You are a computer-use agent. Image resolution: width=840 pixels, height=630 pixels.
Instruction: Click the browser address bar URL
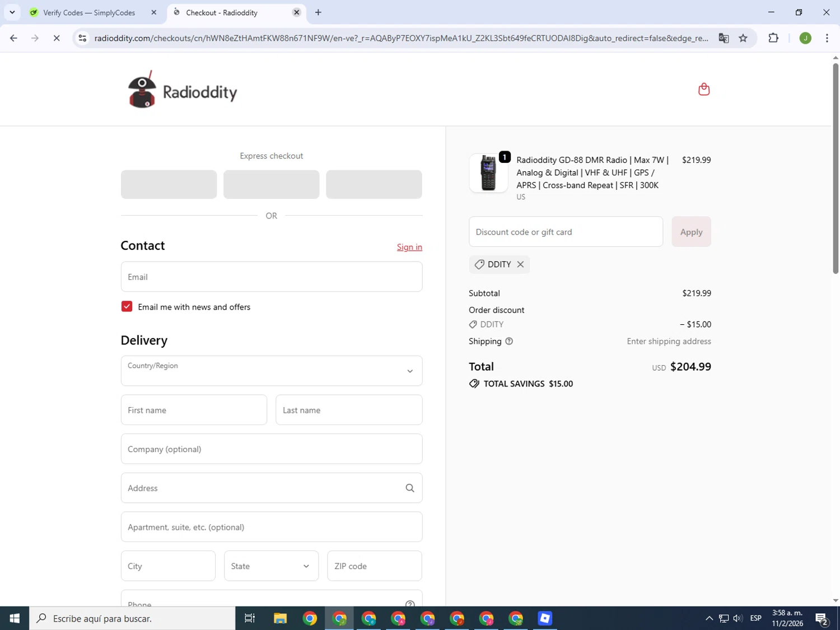[x=401, y=38]
